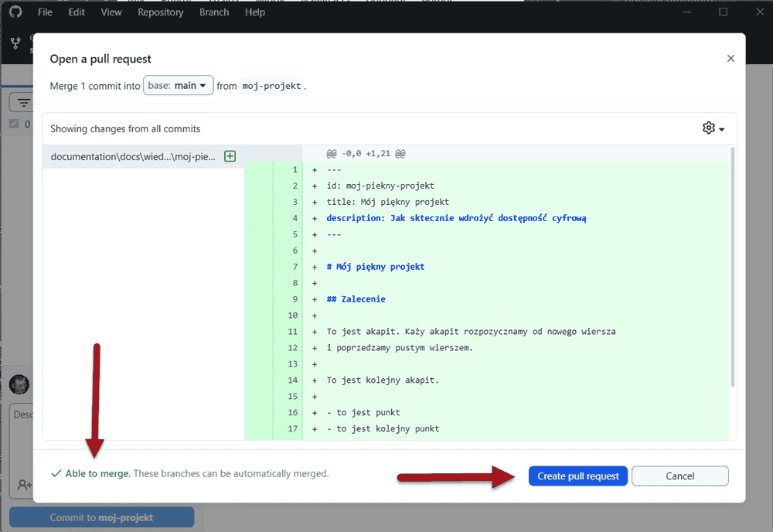
Task: Click the Cancel button
Action: [x=679, y=476]
